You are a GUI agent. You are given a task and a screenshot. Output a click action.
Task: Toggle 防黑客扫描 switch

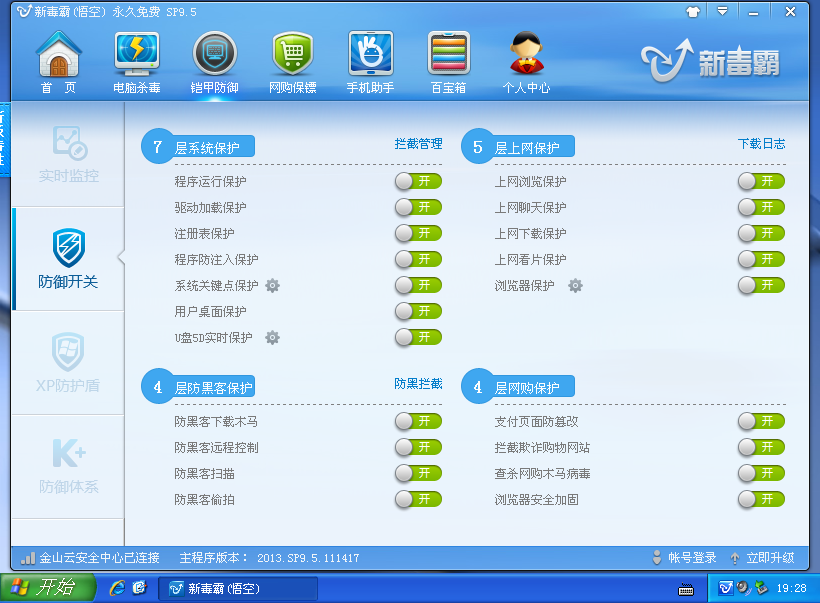pos(418,473)
